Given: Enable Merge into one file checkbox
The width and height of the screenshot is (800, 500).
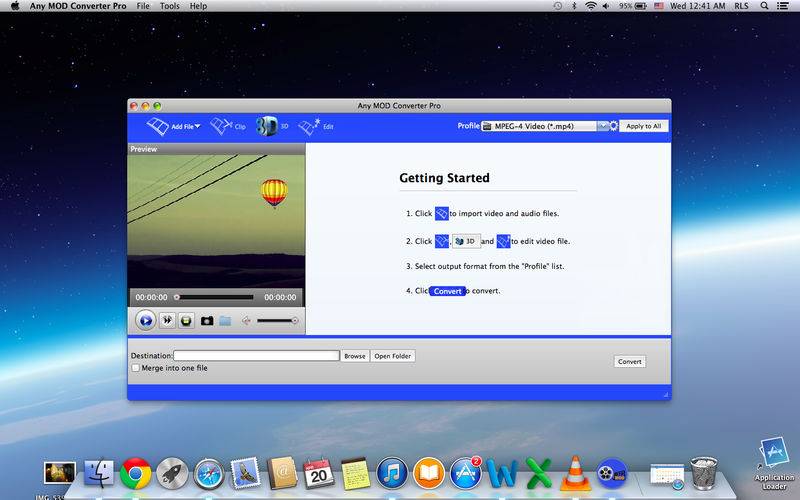Looking at the screenshot, I should pyautogui.click(x=136, y=368).
